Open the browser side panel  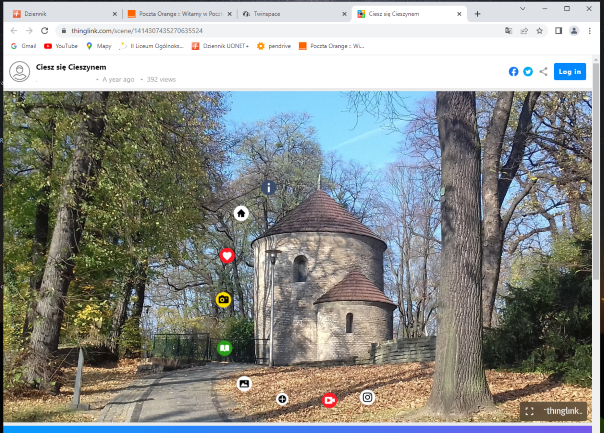559,31
